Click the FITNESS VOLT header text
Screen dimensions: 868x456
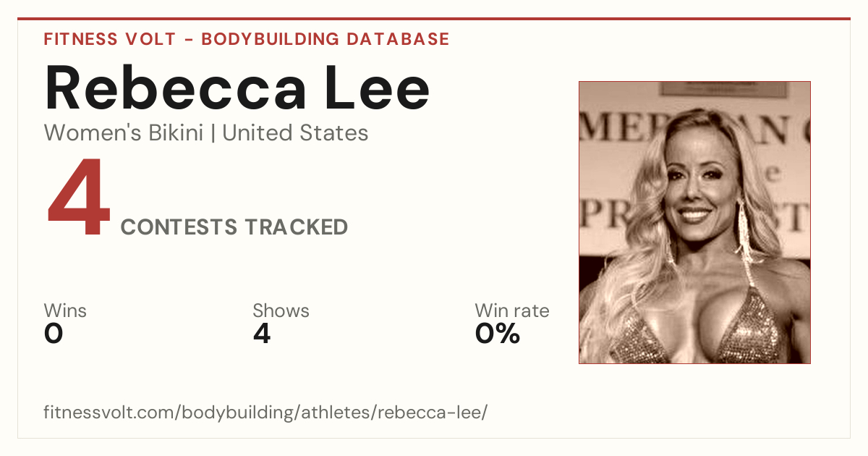coord(110,39)
